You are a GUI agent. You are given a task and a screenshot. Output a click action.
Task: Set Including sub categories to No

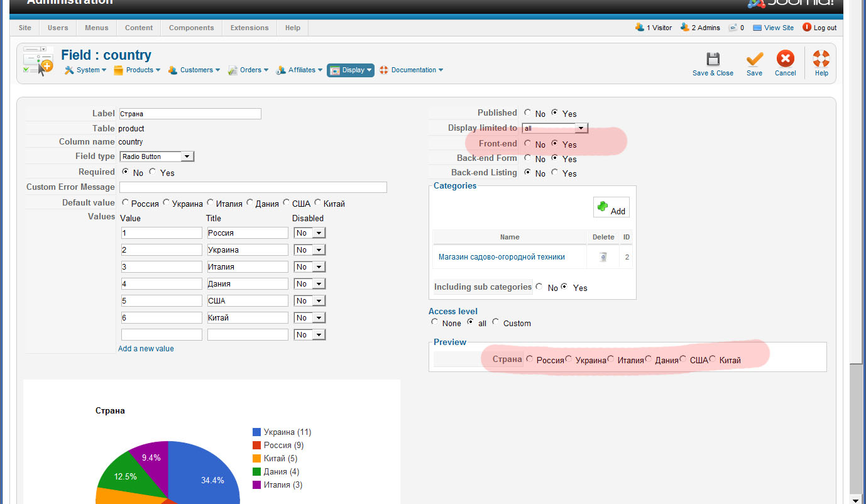(540, 287)
